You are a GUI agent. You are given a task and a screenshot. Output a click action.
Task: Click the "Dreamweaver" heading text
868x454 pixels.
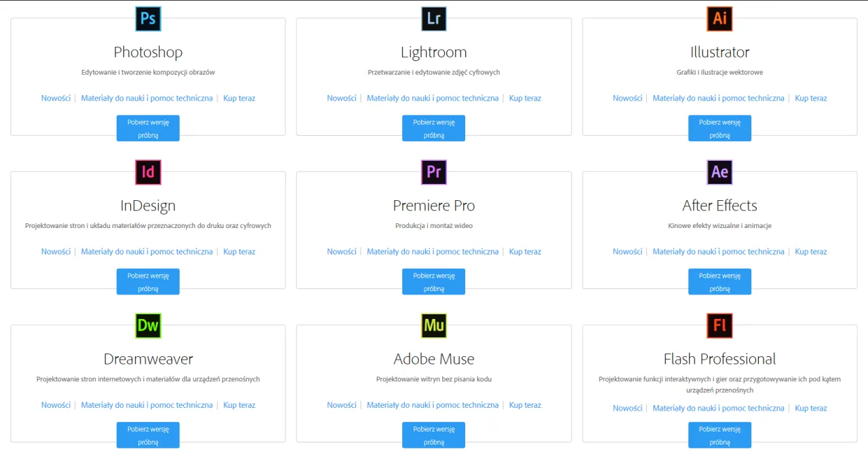[x=148, y=359]
